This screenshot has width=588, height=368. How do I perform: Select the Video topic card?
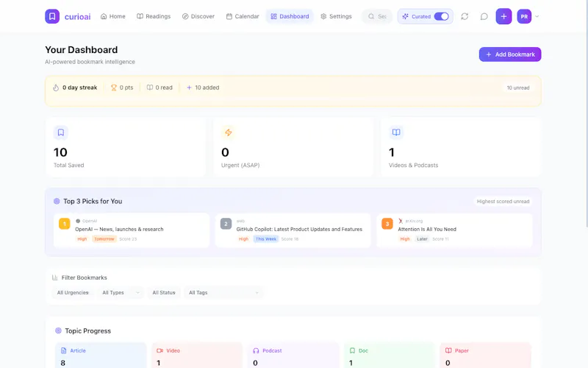(x=197, y=355)
